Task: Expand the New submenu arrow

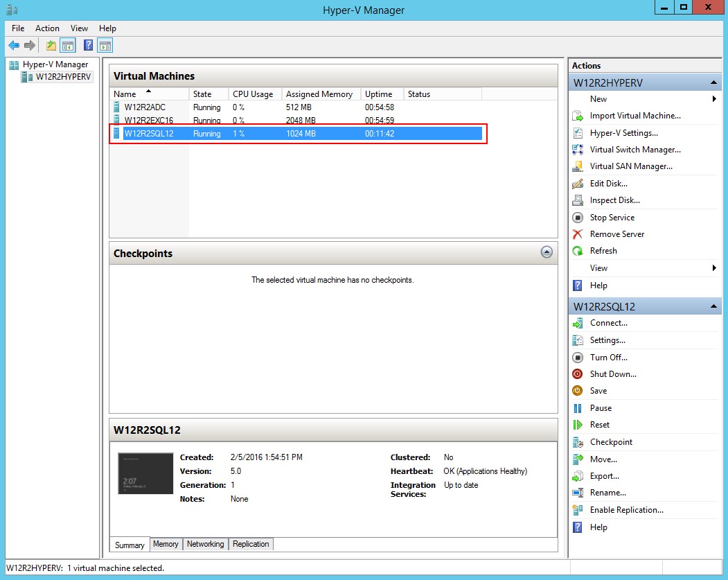Action: (714, 99)
